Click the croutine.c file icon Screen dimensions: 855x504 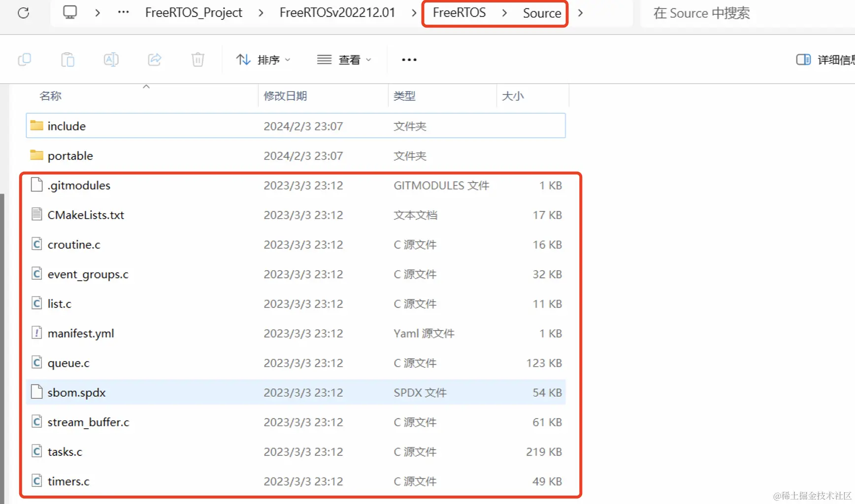point(36,244)
